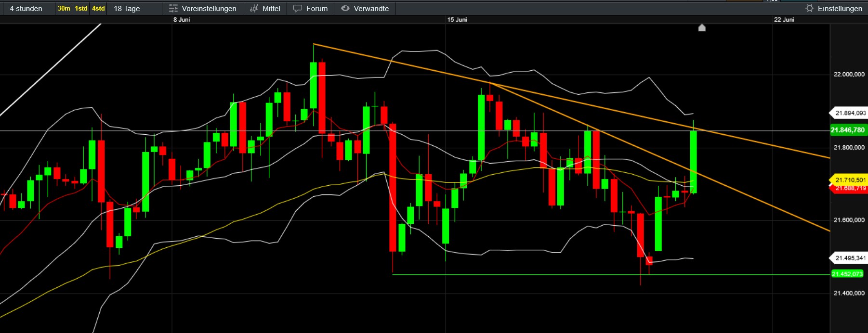Switch chart to 4std interval
Image resolution: width=868 pixels, height=333 pixels.
(x=98, y=9)
